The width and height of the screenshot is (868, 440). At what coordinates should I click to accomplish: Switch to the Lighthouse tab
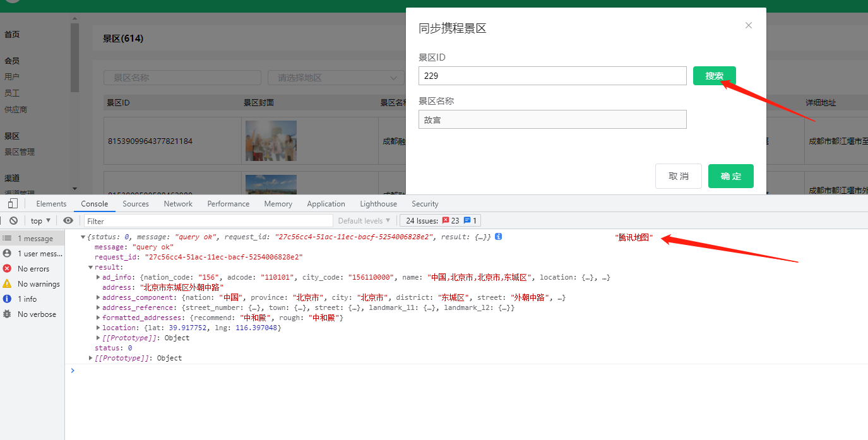click(379, 204)
